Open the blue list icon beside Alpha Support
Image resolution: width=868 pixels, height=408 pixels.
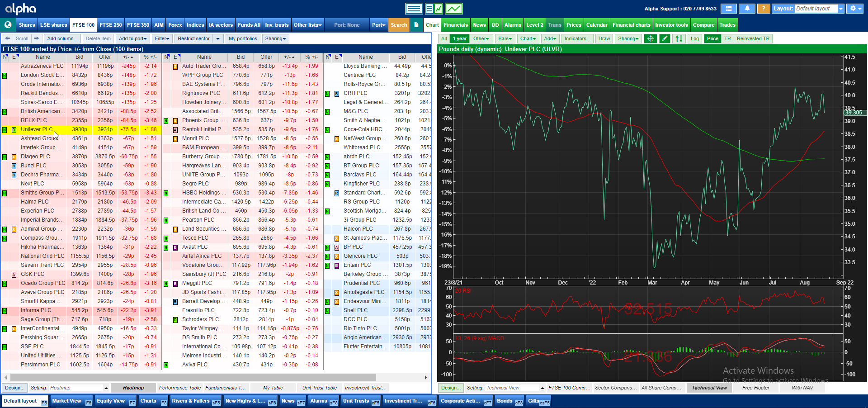(729, 9)
